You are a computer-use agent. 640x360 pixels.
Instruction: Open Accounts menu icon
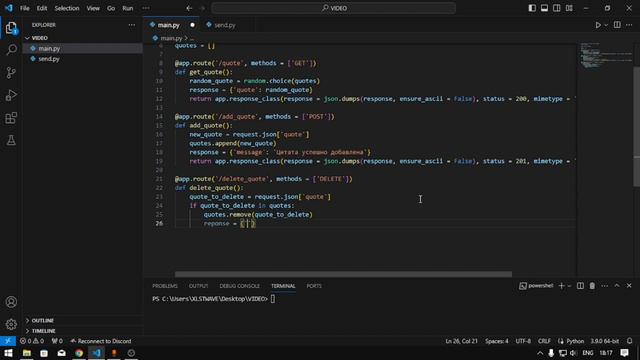click(x=11, y=302)
